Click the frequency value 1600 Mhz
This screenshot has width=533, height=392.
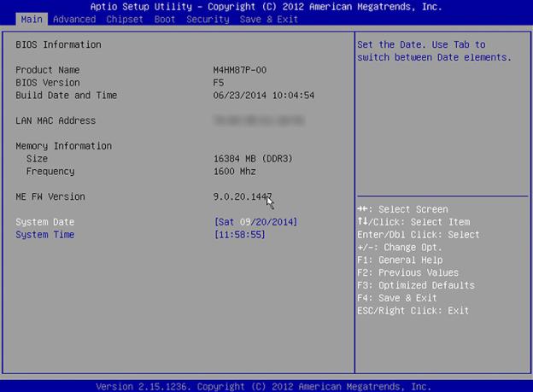235,172
